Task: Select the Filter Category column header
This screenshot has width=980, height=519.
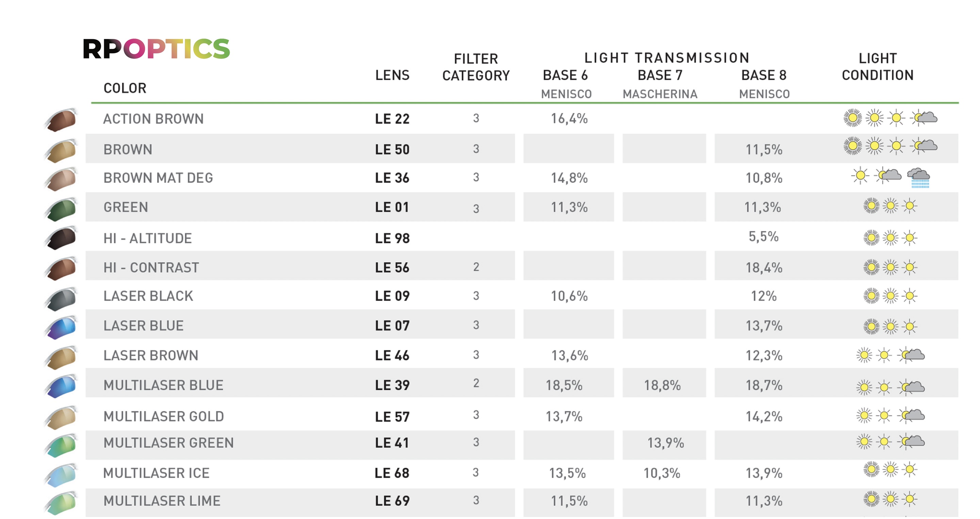Action: coord(476,67)
